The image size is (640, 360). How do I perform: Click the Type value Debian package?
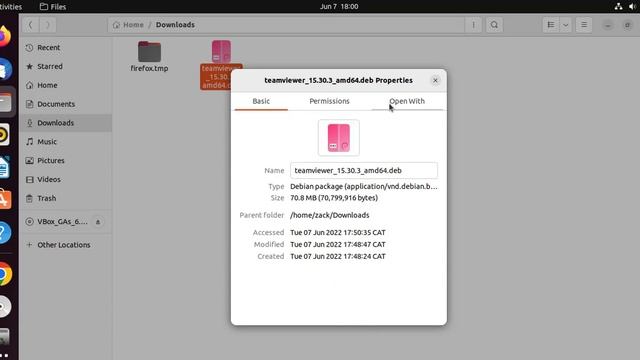(363, 187)
